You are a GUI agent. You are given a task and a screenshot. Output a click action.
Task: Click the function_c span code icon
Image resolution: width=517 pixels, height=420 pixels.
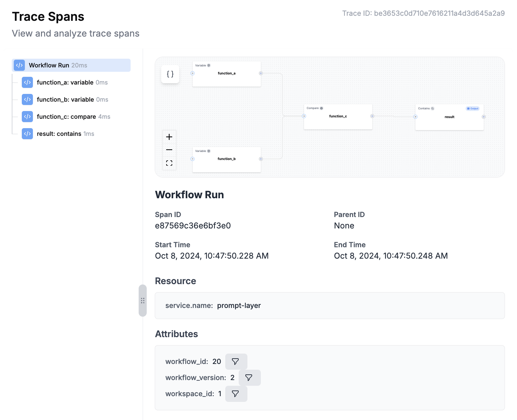(28, 116)
